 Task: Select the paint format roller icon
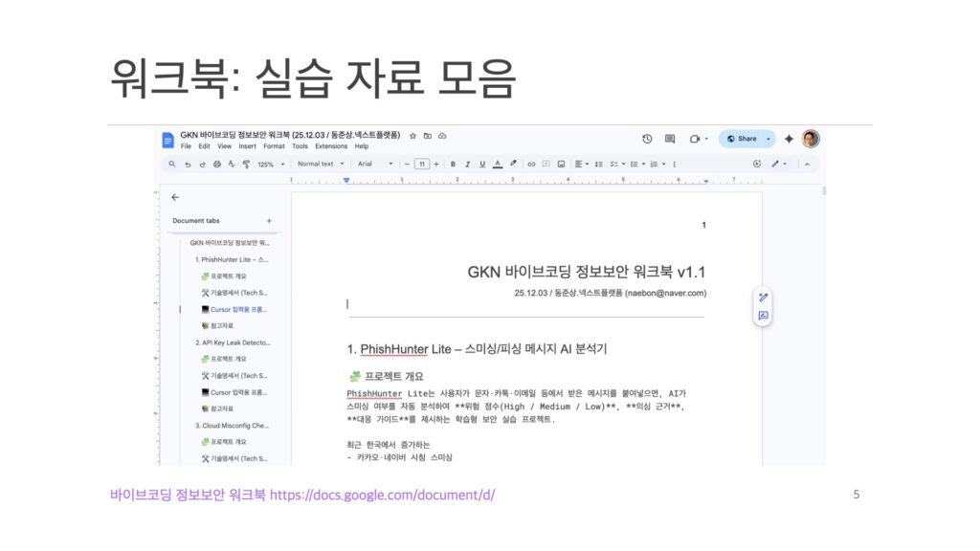tap(247, 164)
